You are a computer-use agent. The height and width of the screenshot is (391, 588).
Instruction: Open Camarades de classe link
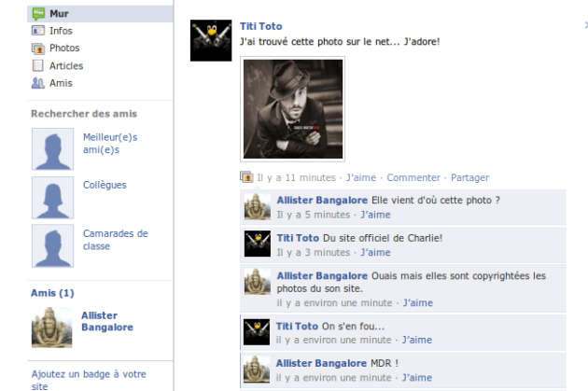[116, 240]
